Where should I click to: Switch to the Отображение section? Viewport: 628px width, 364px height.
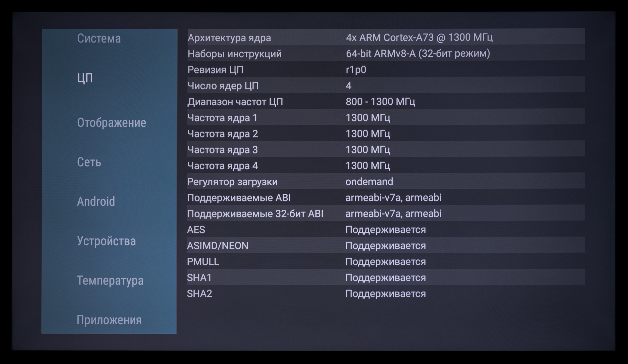coord(111,123)
